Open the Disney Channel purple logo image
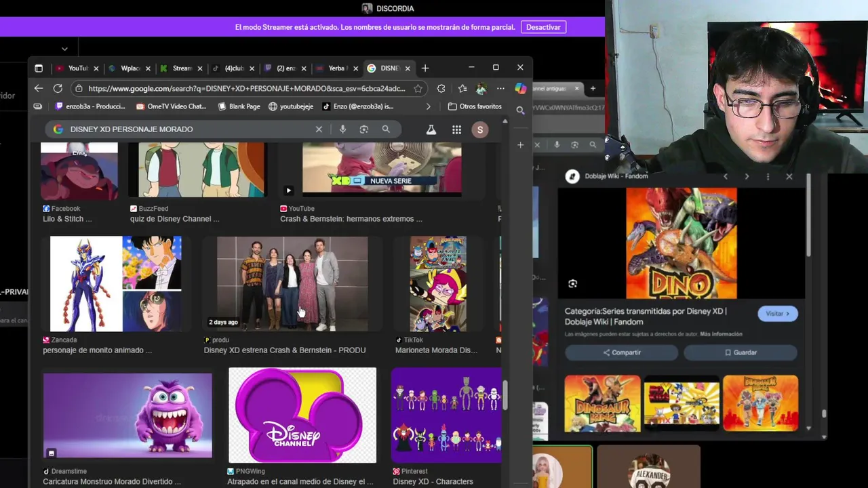The width and height of the screenshot is (868, 488). pos(302,415)
